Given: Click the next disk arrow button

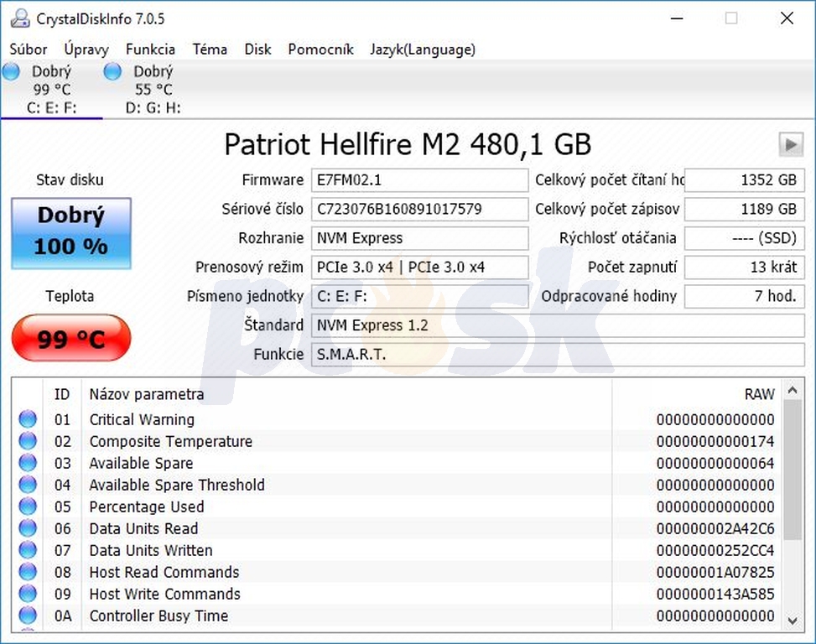Looking at the screenshot, I should click(x=791, y=144).
